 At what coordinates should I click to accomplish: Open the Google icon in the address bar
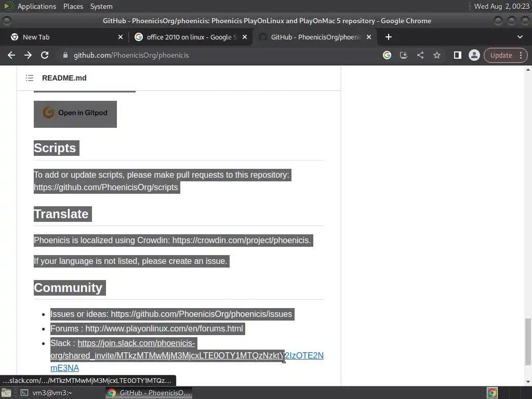pos(387,55)
